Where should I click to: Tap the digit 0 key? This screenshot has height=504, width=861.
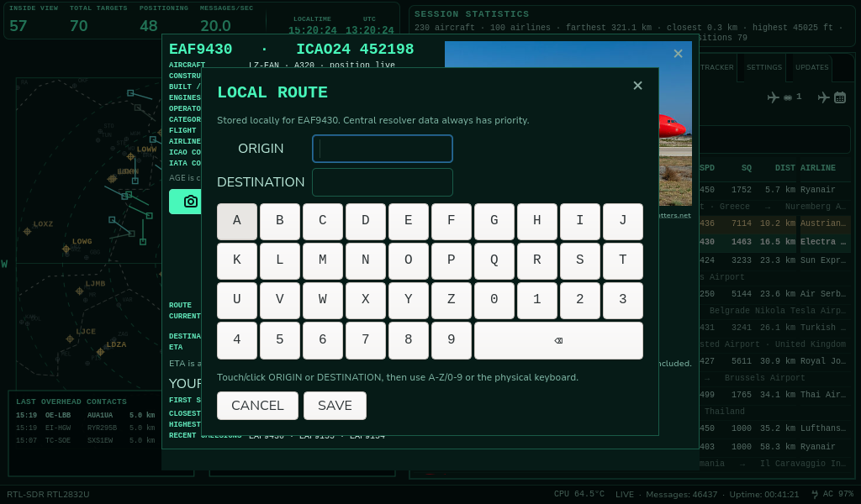pos(494,301)
